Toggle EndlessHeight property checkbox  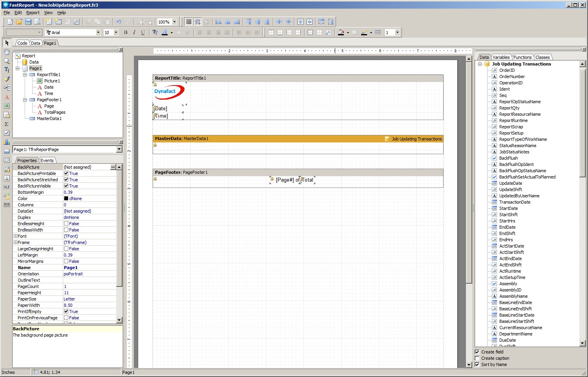pos(66,224)
